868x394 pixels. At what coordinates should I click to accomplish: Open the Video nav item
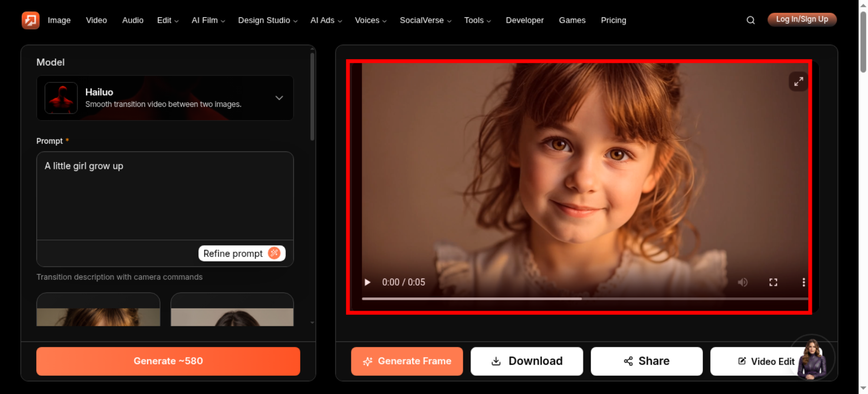(x=96, y=20)
